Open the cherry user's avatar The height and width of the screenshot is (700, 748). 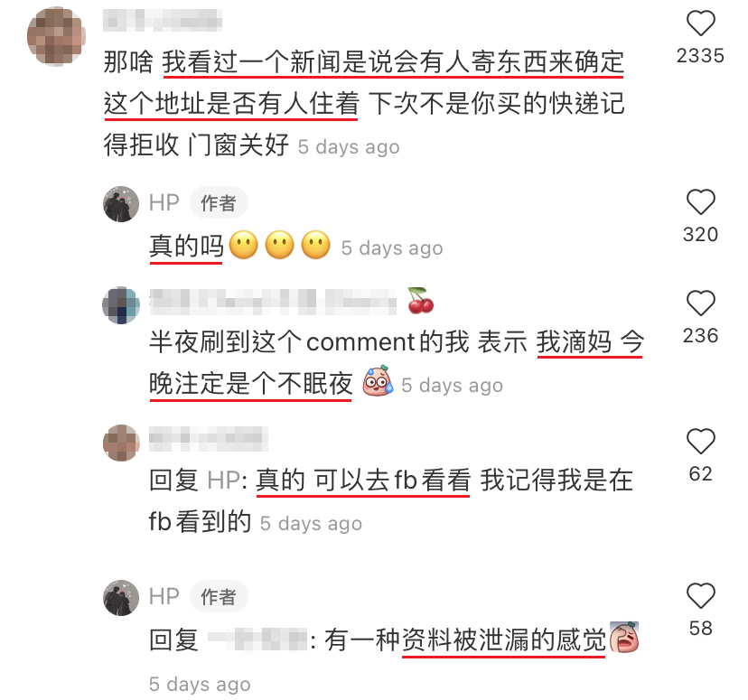(x=121, y=305)
